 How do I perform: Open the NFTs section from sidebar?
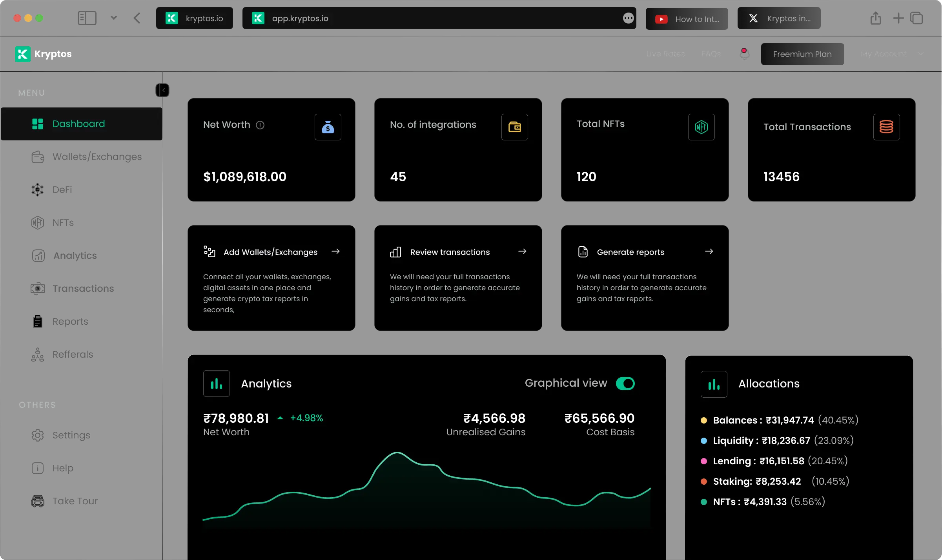63,222
